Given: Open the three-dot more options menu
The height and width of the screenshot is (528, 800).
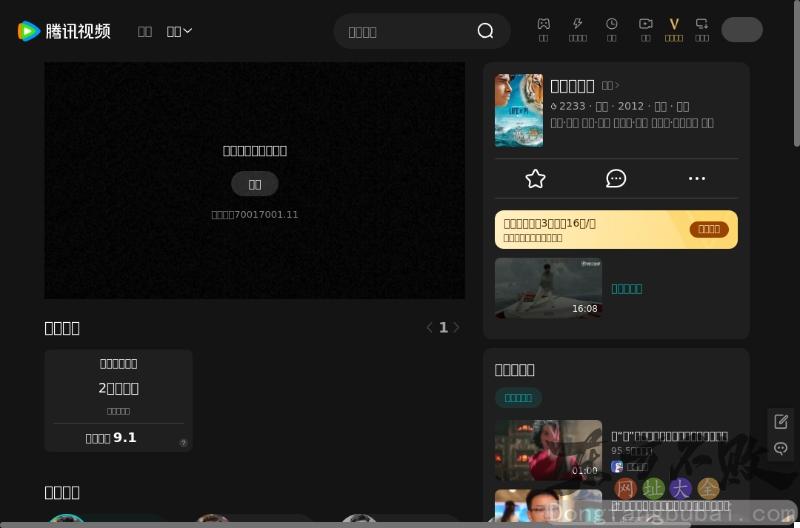Looking at the screenshot, I should pos(697,178).
